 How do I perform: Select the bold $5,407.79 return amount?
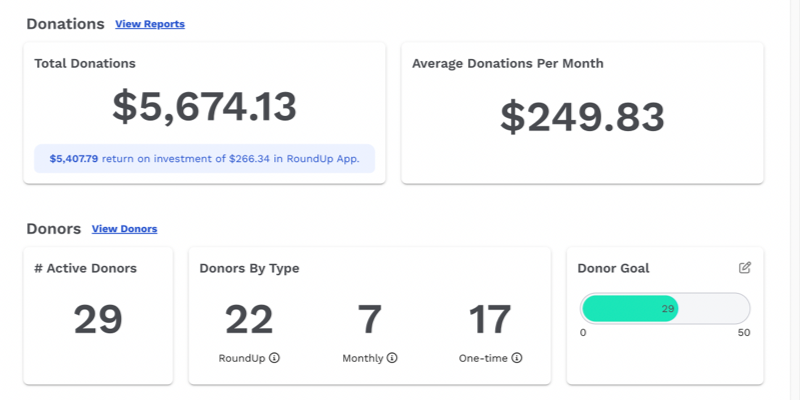[x=73, y=158]
